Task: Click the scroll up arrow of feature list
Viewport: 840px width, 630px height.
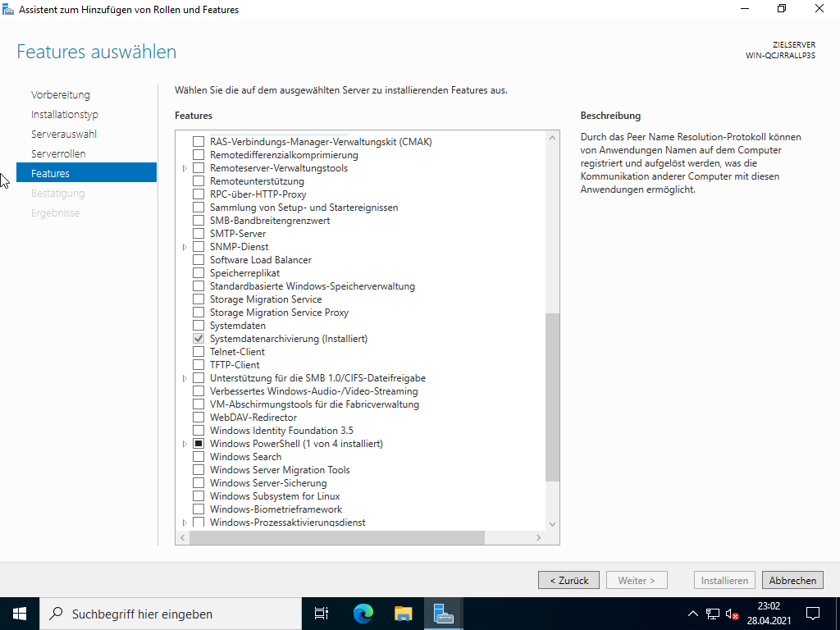Action: [x=552, y=138]
